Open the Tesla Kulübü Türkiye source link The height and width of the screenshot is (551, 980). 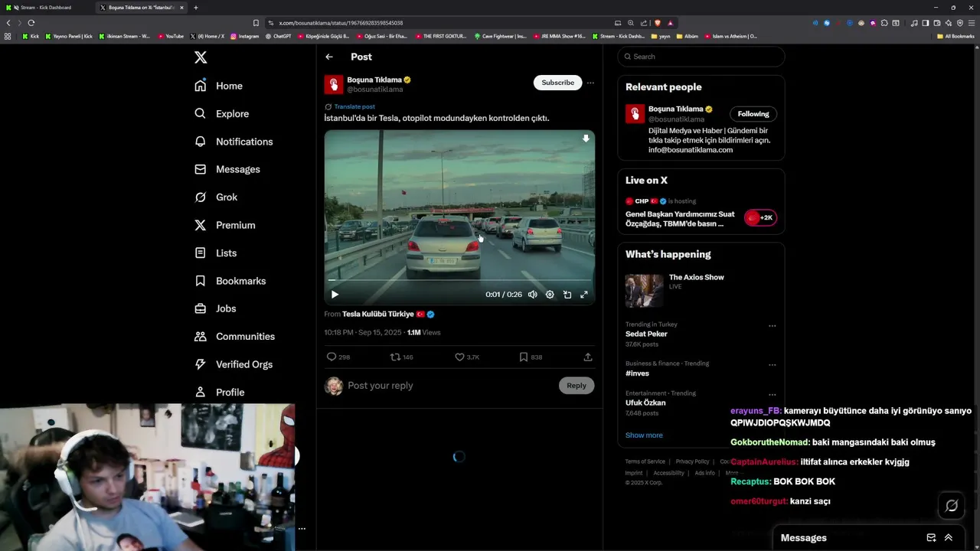point(378,314)
